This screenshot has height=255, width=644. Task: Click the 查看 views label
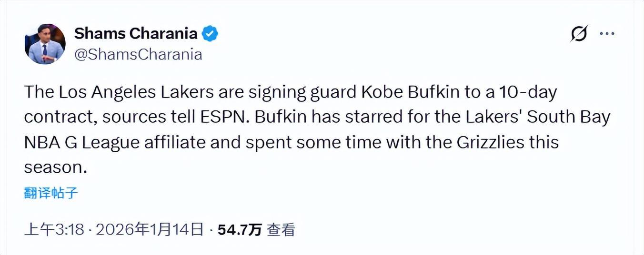click(x=281, y=230)
